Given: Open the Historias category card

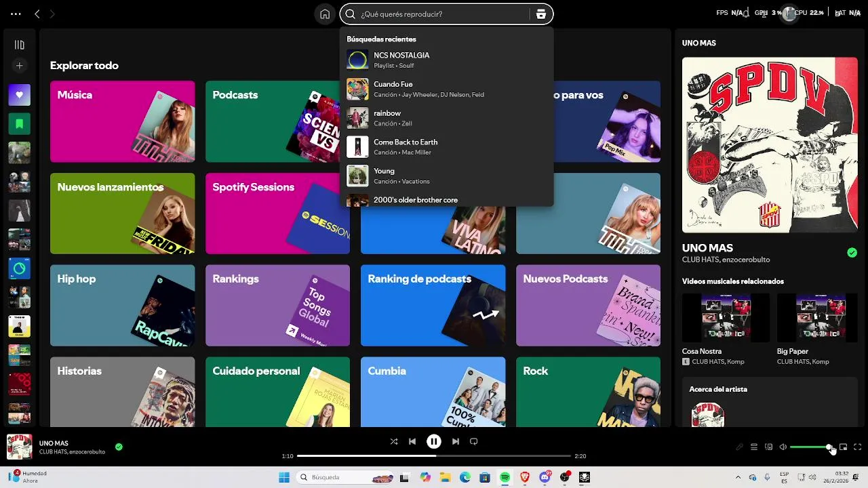Looking at the screenshot, I should point(122,392).
